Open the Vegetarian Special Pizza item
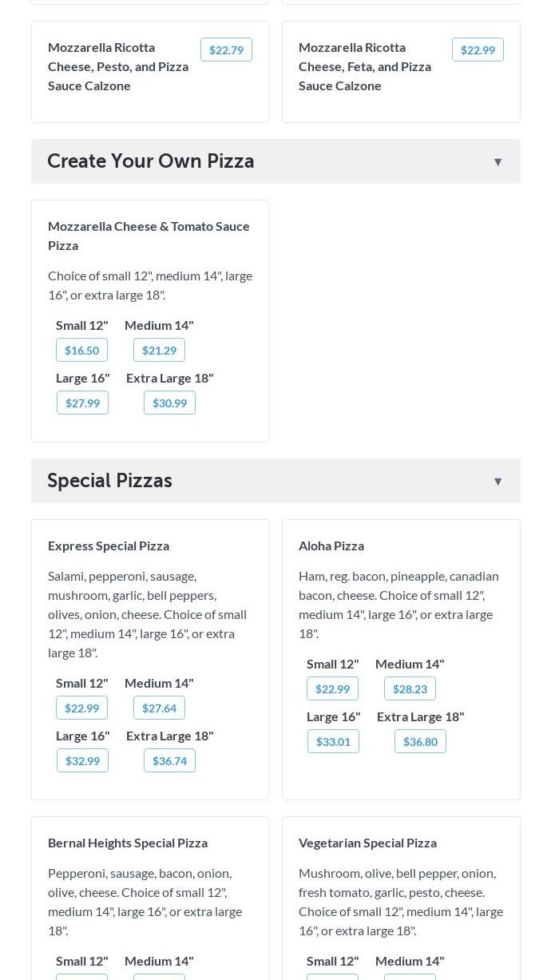Image resolution: width=551 pixels, height=980 pixels. 367,843
